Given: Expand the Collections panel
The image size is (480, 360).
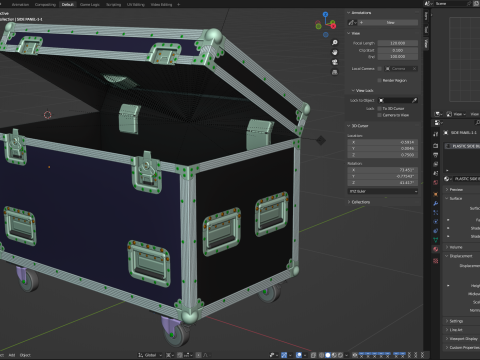Looking at the screenshot, I should (x=349, y=202).
